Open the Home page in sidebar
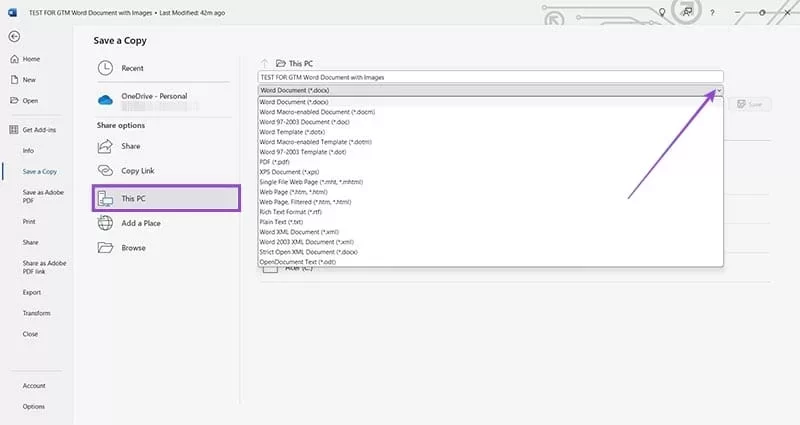800x425 pixels. click(31, 59)
